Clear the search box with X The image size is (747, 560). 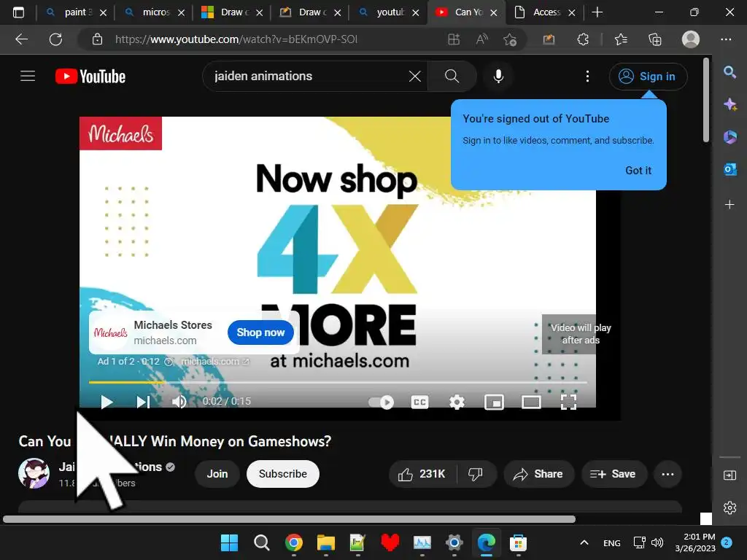click(x=415, y=76)
